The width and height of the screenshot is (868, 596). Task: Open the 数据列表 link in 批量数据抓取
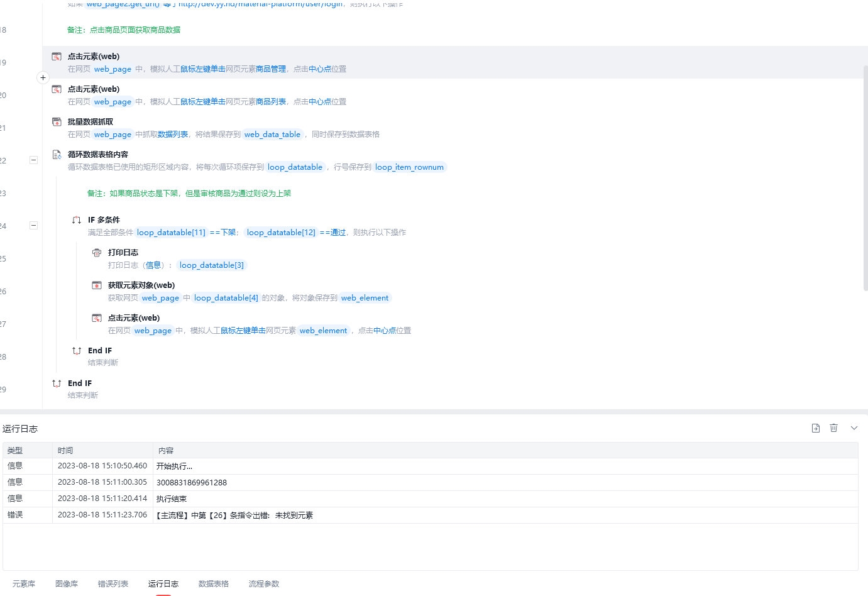(x=173, y=135)
